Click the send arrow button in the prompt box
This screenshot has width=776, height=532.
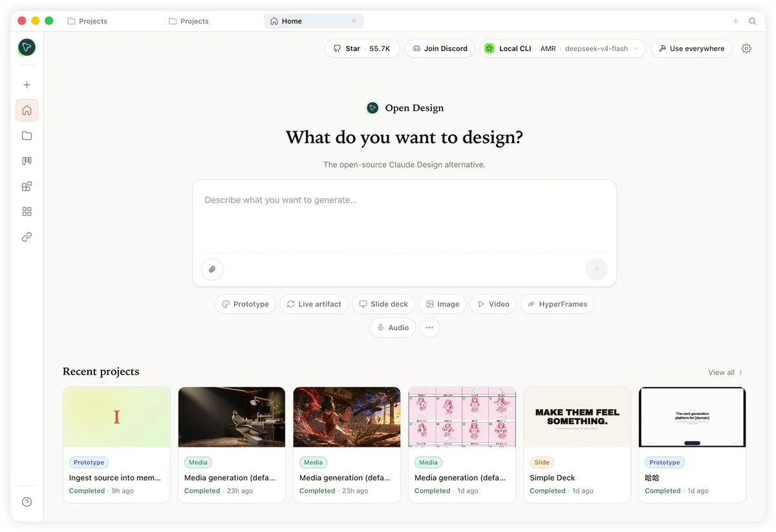pyautogui.click(x=596, y=269)
